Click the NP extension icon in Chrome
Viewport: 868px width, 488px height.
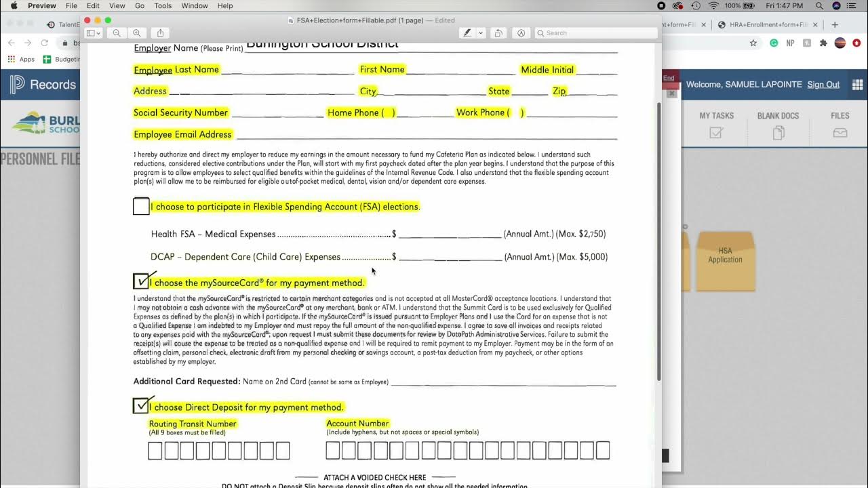coord(790,43)
